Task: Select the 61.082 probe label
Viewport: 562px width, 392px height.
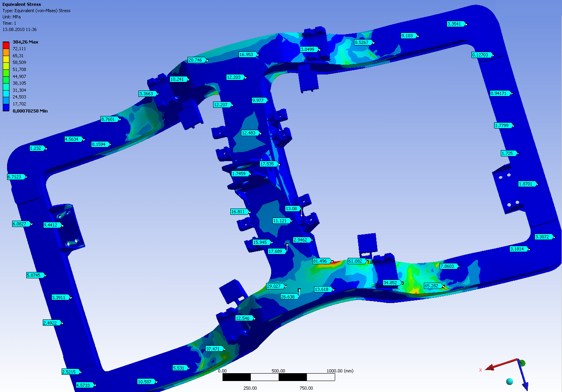Action: click(x=357, y=261)
